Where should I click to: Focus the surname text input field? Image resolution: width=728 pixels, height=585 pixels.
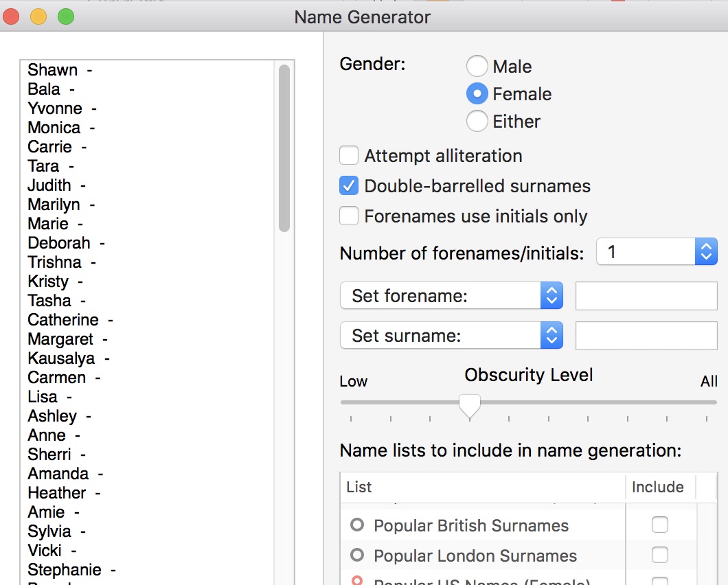coord(646,336)
